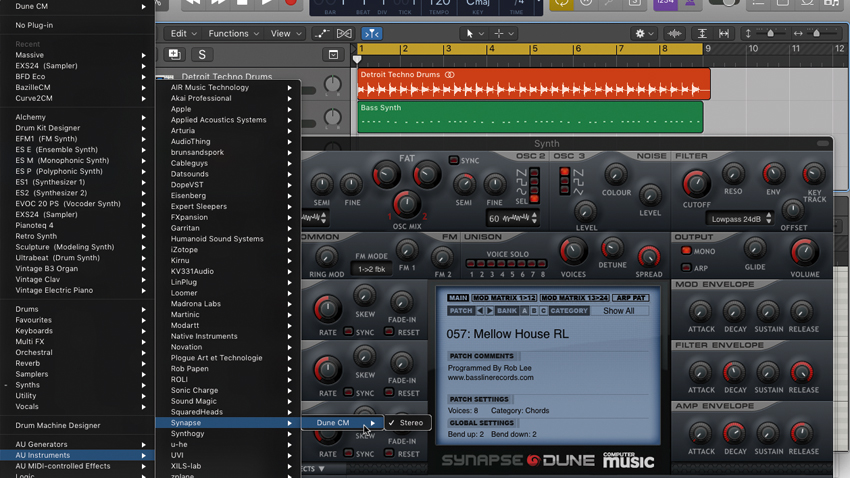Open the Functions menu in tracks area
850x478 pixels.
click(x=234, y=34)
